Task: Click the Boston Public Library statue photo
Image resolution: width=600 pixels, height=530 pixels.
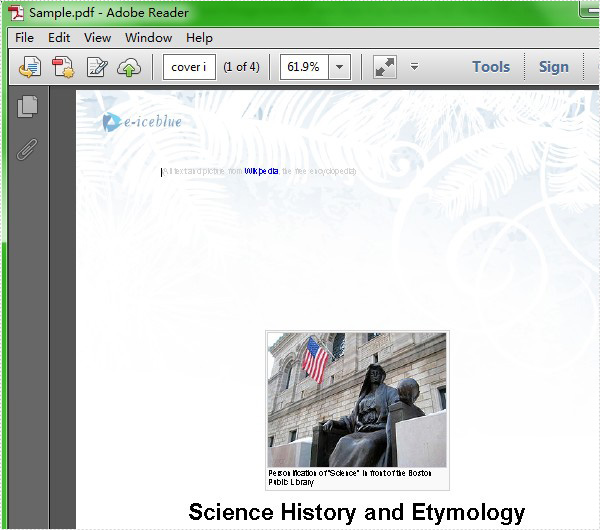Action: [x=357, y=400]
